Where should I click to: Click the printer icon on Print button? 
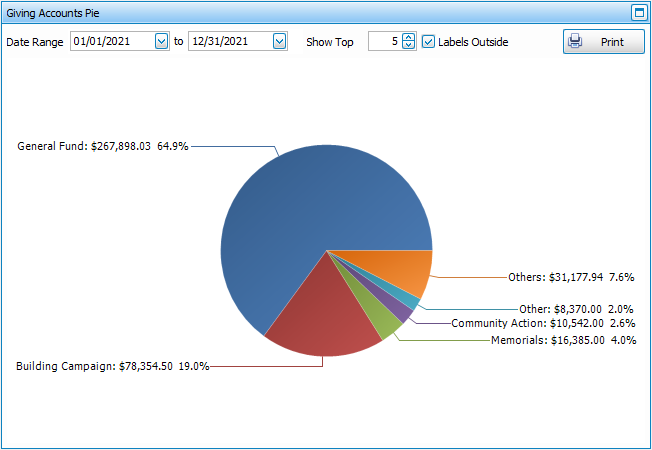pos(576,42)
